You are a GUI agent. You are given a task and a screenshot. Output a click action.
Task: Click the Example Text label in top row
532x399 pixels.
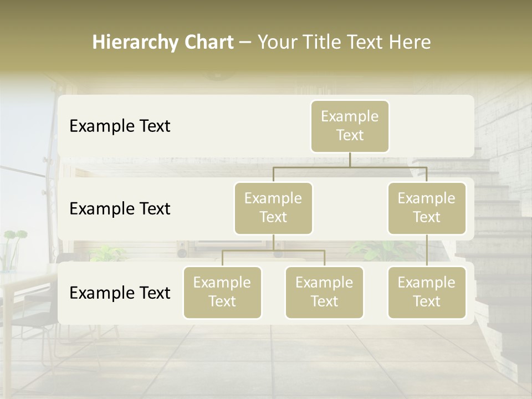[119, 126]
